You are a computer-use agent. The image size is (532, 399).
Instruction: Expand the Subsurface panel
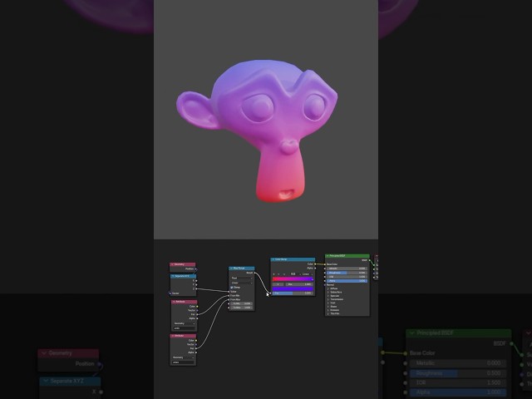click(328, 292)
